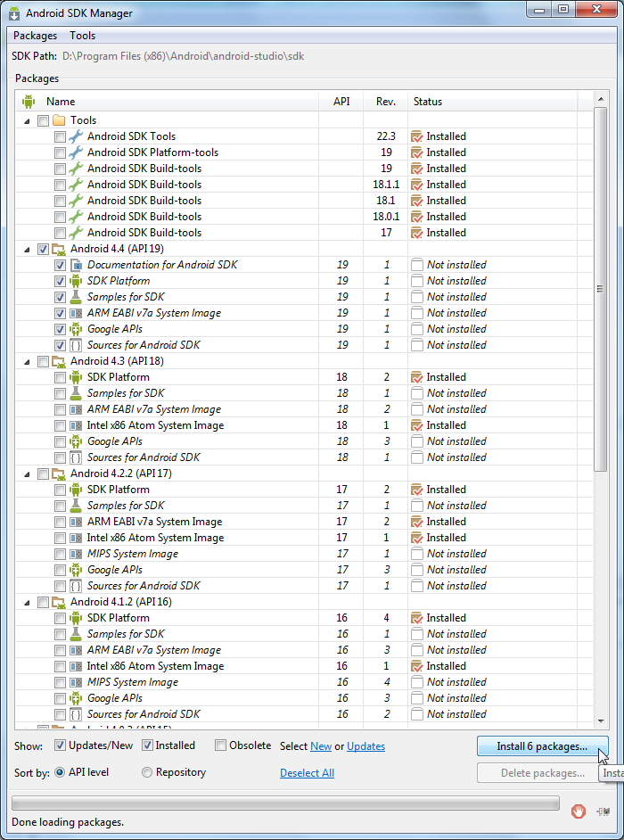Select the API level sort radio button

click(60, 772)
